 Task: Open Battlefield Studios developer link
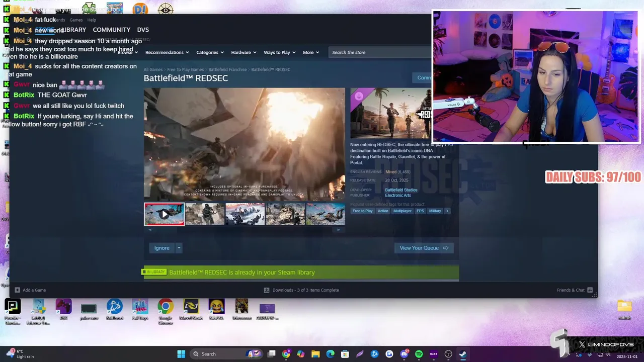coord(401,190)
